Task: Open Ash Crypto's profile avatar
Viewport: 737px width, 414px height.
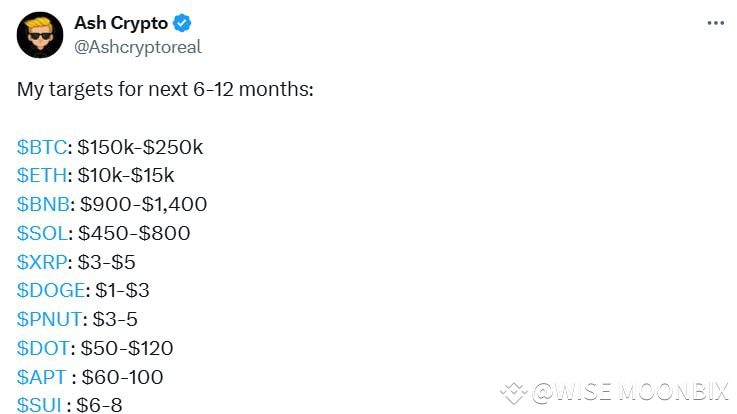Action: point(40,35)
